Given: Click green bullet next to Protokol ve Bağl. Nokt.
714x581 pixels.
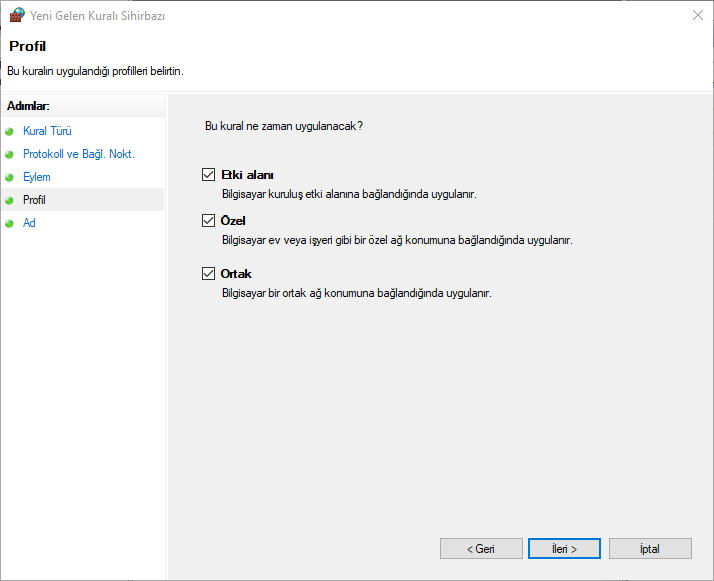Looking at the screenshot, I should coord(10,154).
